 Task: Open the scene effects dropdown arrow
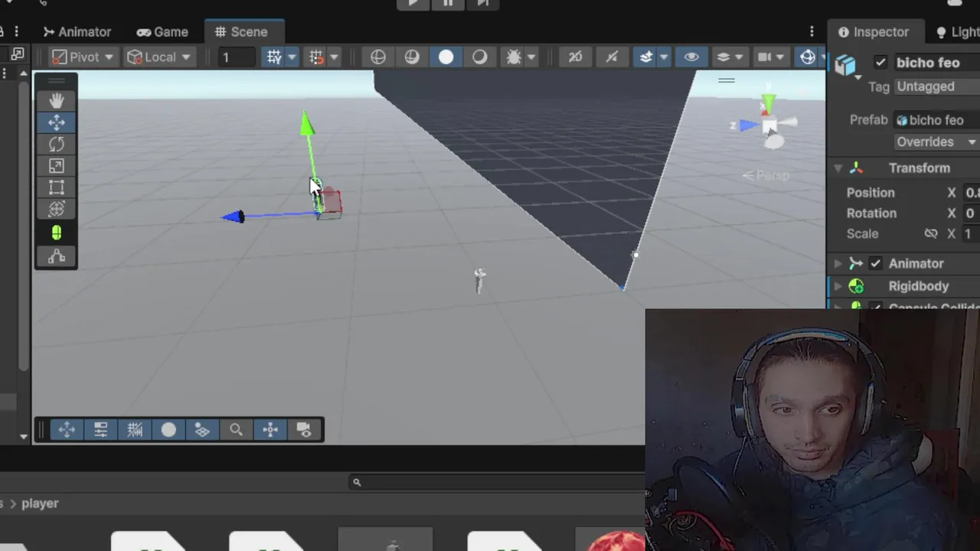point(664,57)
